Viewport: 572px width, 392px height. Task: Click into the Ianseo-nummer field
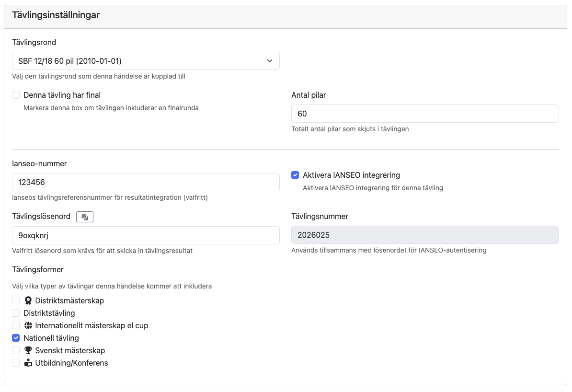(x=145, y=183)
